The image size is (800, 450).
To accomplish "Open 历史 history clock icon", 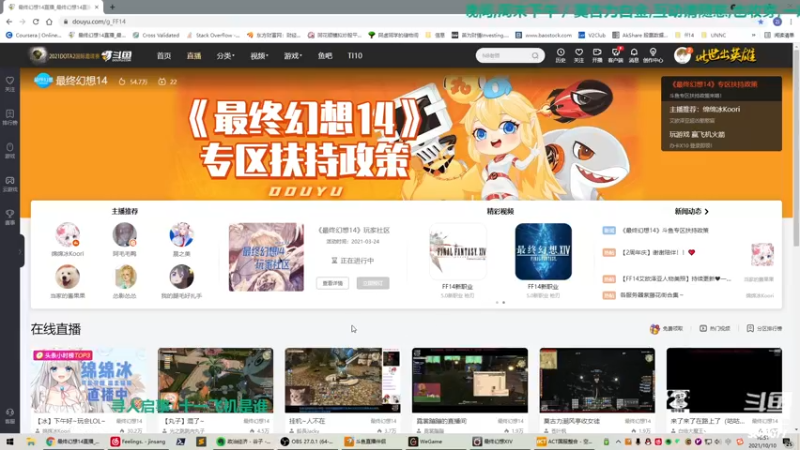I will 560,55.
